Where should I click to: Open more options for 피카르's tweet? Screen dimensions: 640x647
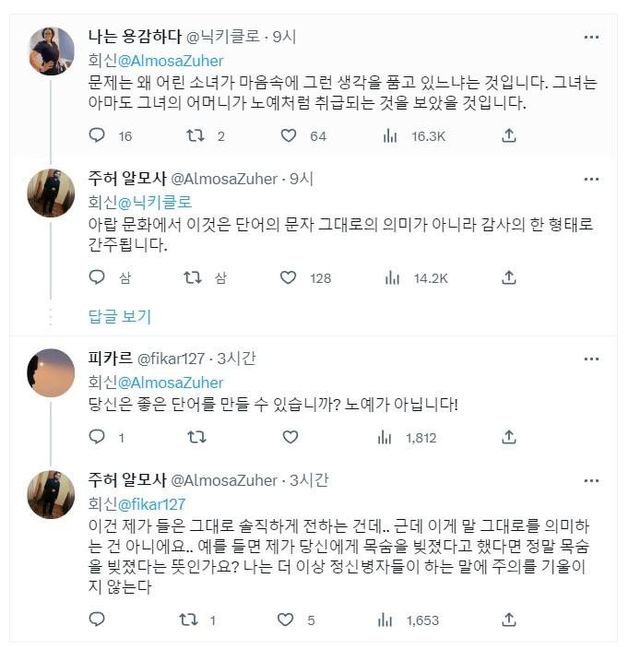pyautogui.click(x=593, y=359)
